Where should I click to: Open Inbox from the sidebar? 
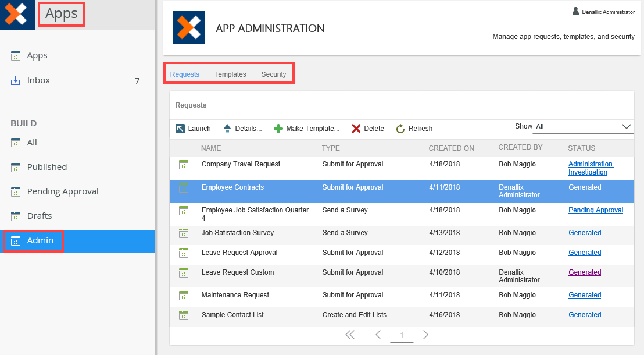tap(38, 80)
